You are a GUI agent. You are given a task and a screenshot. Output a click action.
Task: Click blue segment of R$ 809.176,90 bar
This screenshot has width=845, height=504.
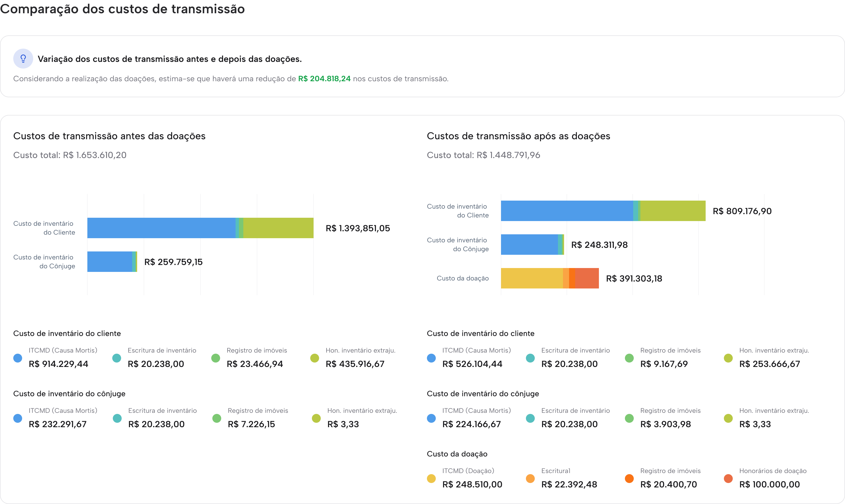[567, 211]
